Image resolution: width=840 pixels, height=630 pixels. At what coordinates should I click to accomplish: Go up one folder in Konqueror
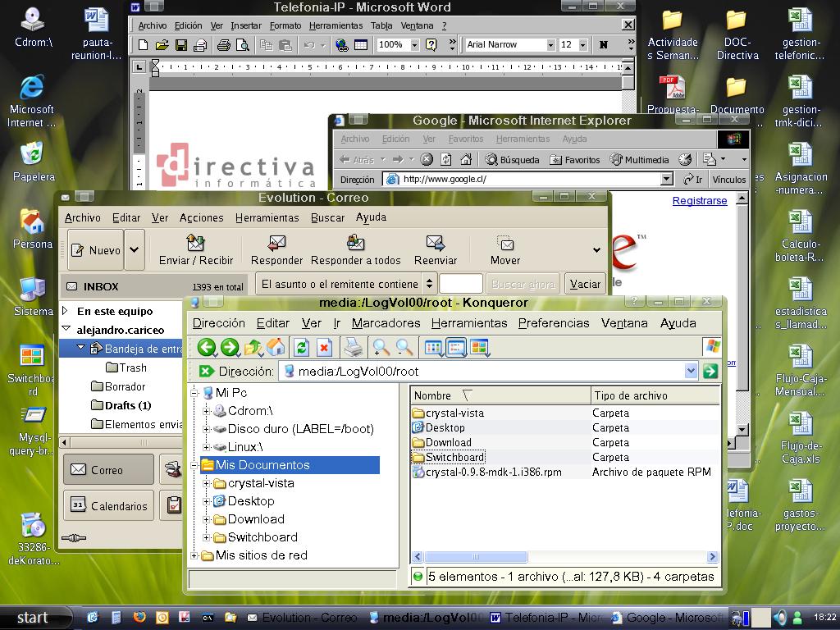coord(253,348)
